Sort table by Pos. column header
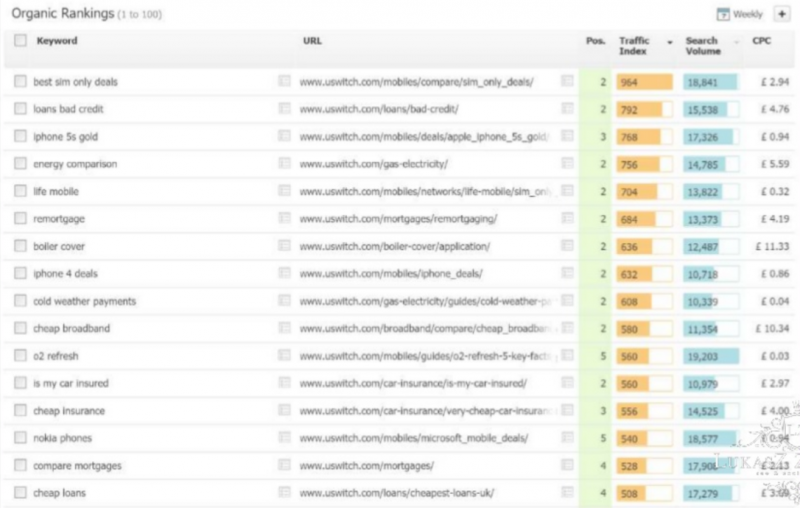Screen dimensions: 800x508 pos(595,40)
